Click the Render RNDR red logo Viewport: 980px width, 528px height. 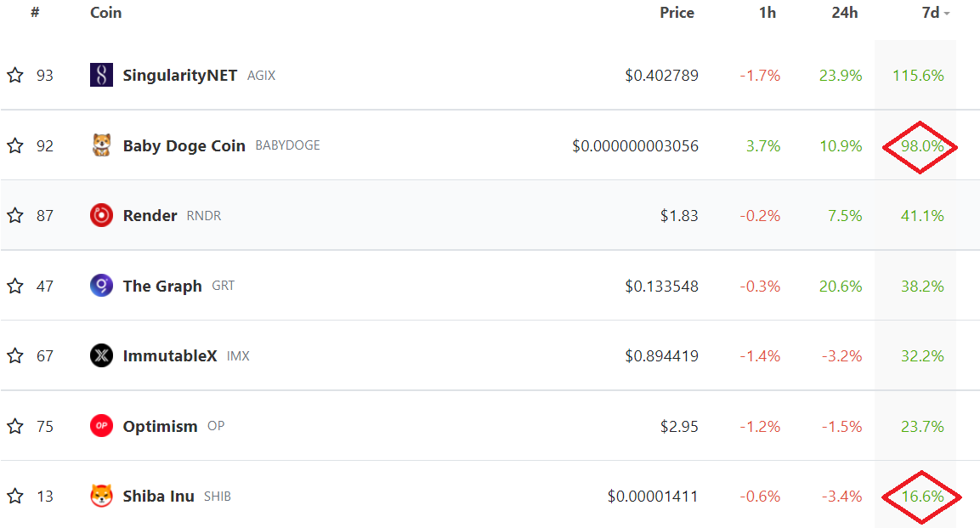point(100,215)
